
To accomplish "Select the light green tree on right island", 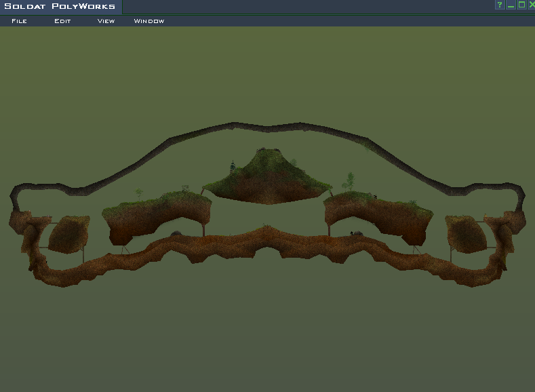I will tap(350, 181).
